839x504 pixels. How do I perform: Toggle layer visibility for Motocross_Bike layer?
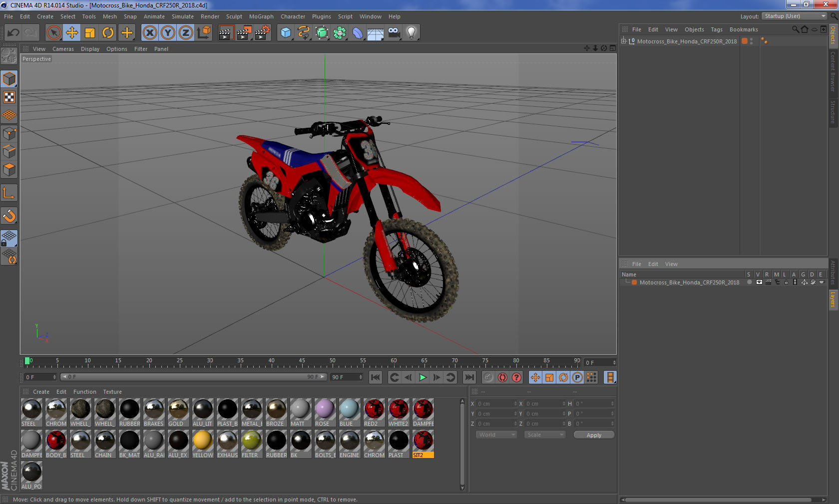pyautogui.click(x=759, y=282)
